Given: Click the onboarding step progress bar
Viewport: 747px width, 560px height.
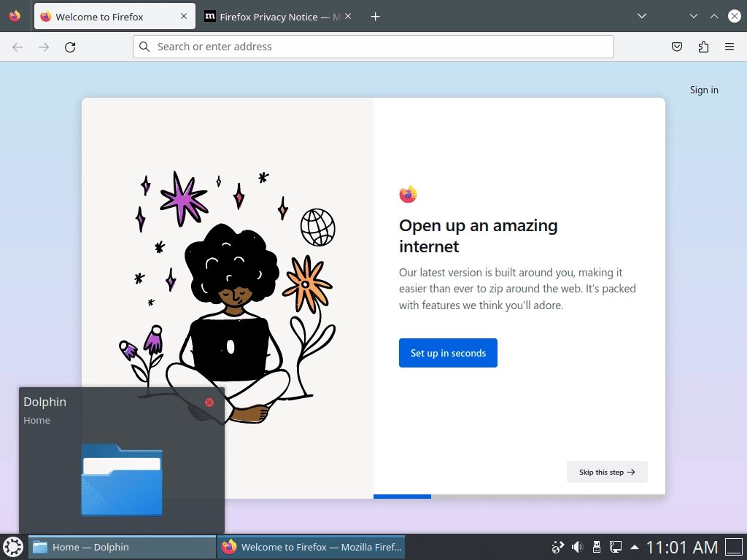Looking at the screenshot, I should click(x=519, y=497).
